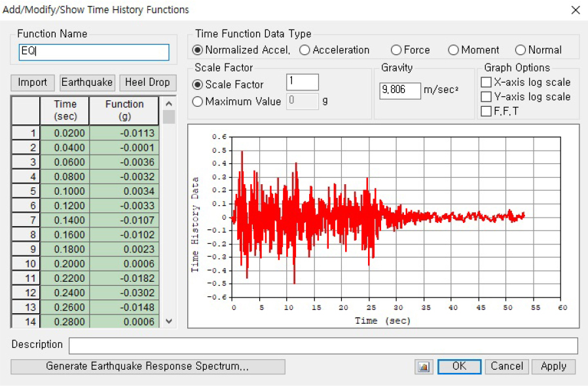Click row header number 12
588x386 pixels.
point(26,293)
